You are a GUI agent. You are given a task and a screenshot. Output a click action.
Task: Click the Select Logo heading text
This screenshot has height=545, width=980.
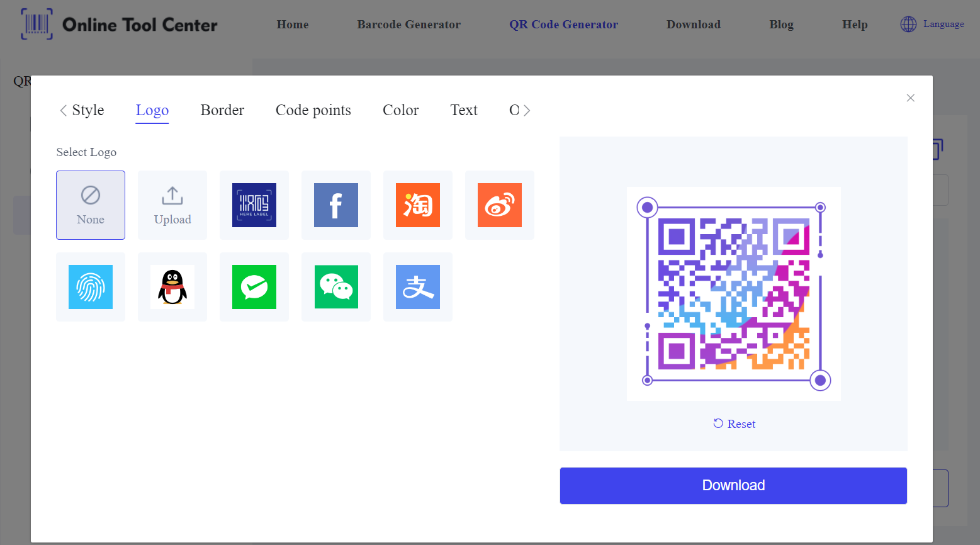click(86, 152)
